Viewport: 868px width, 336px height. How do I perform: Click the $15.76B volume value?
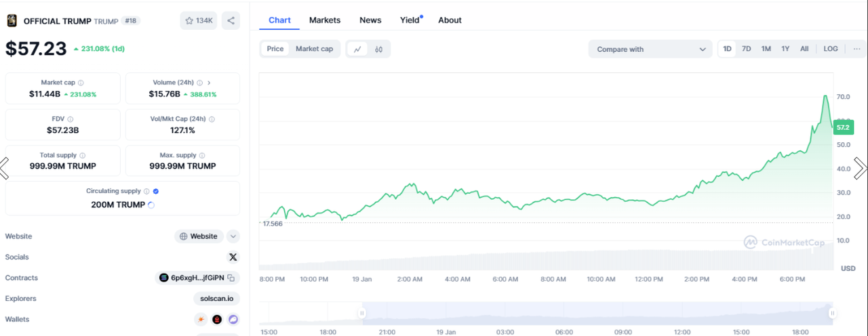(x=165, y=94)
